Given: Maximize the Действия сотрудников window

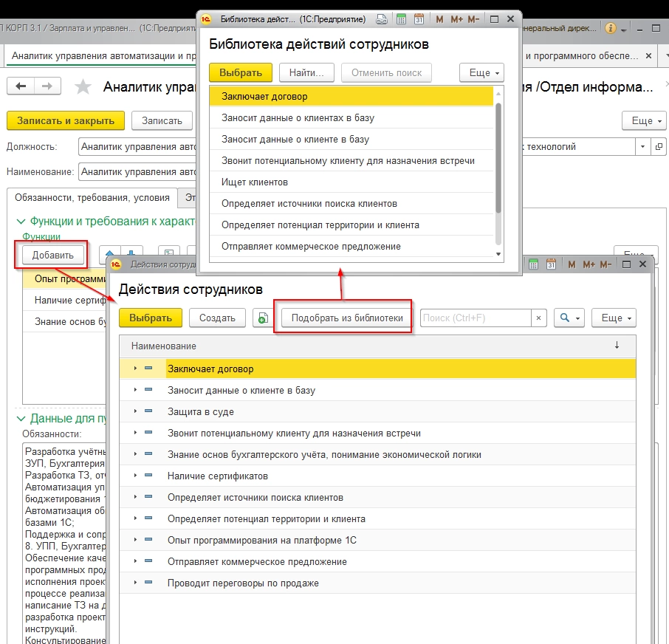Looking at the screenshot, I should click(626, 264).
